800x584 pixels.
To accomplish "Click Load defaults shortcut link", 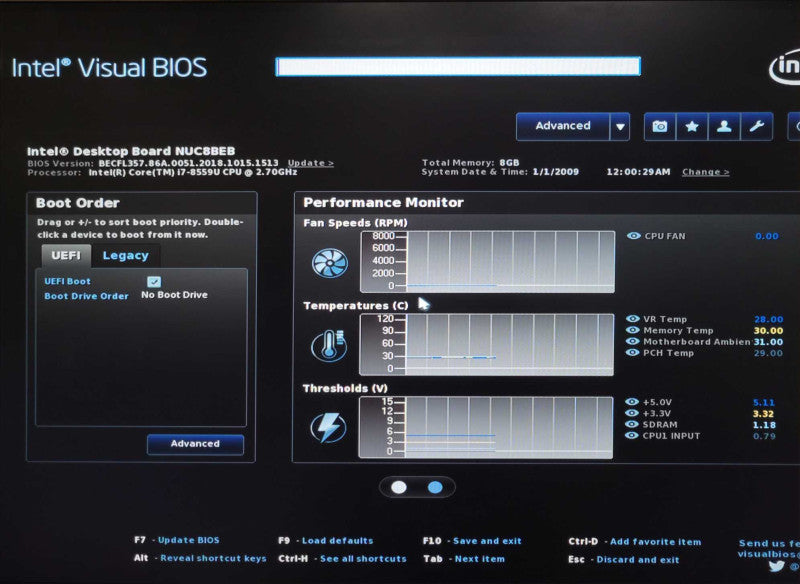I will (337, 541).
